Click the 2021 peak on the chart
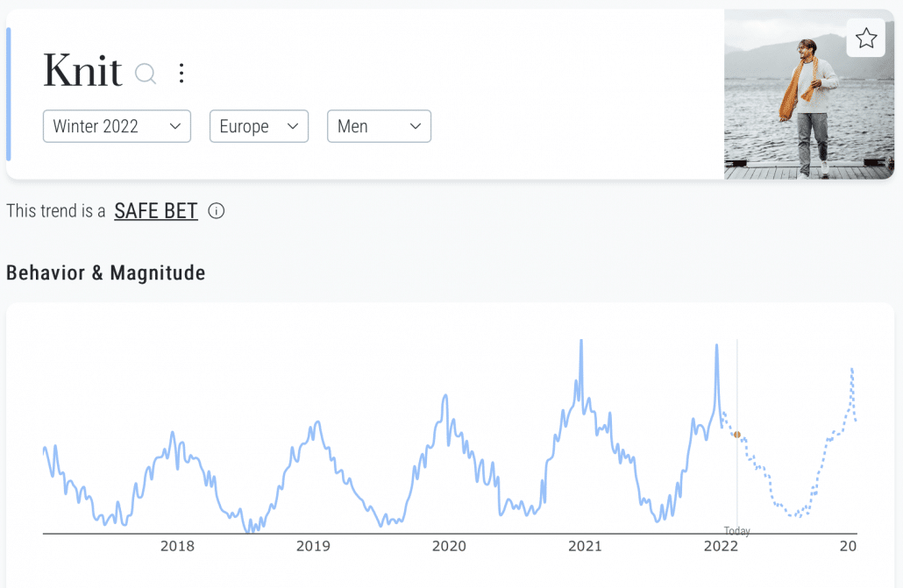Viewport: 903px width, 588px height. 581,343
